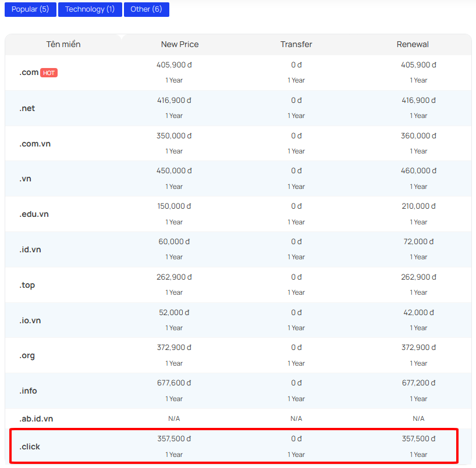This screenshot has width=476, height=468.
Task: Click the .vn renewal price 460,000 đ
Action: pyautogui.click(x=418, y=171)
